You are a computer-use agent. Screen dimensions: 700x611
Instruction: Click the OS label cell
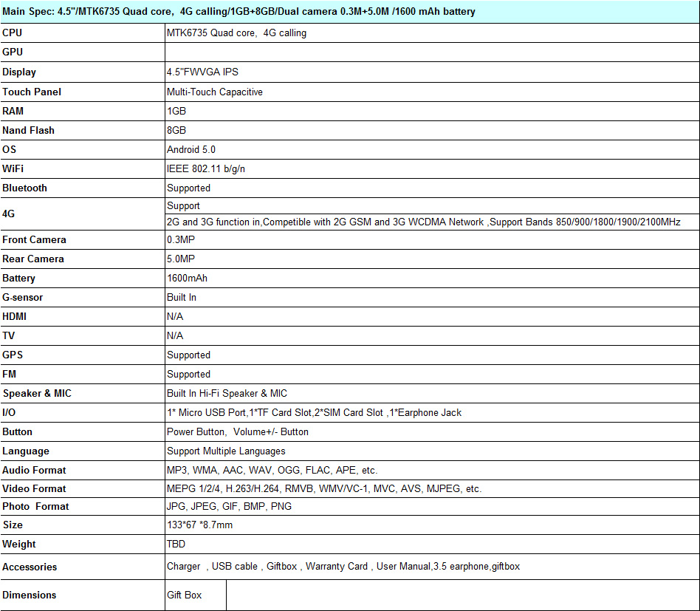83,150
